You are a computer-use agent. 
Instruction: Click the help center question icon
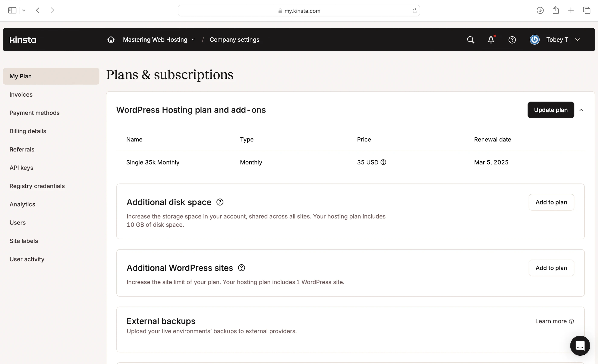point(512,40)
